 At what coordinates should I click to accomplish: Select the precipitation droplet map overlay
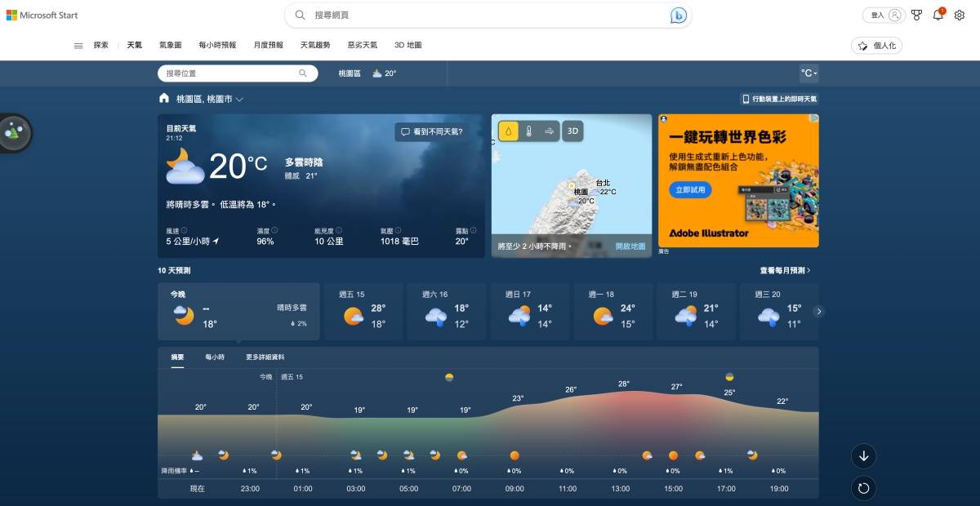point(508,131)
